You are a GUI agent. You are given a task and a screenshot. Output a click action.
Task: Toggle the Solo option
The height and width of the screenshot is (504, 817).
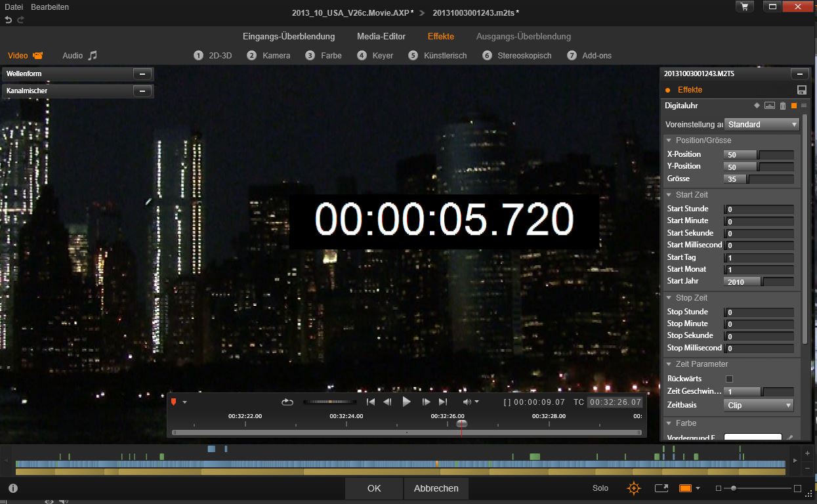click(x=600, y=488)
